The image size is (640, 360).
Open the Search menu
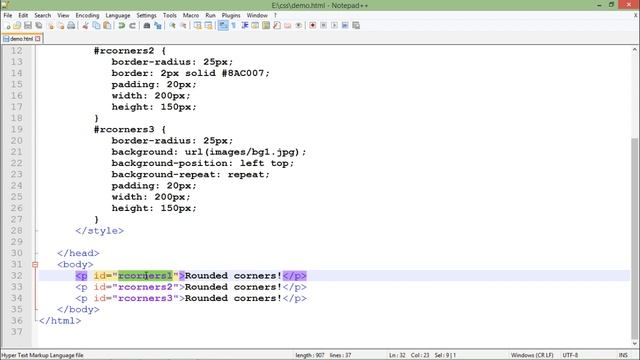click(43, 16)
